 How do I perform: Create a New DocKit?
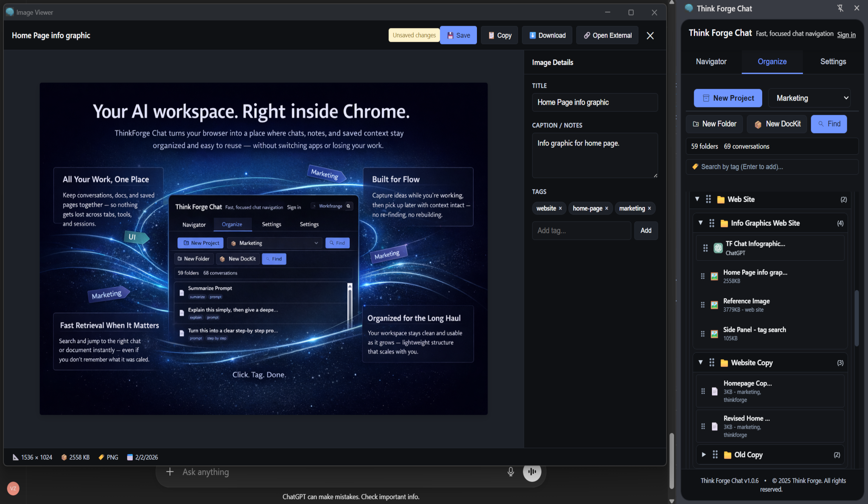(x=777, y=124)
